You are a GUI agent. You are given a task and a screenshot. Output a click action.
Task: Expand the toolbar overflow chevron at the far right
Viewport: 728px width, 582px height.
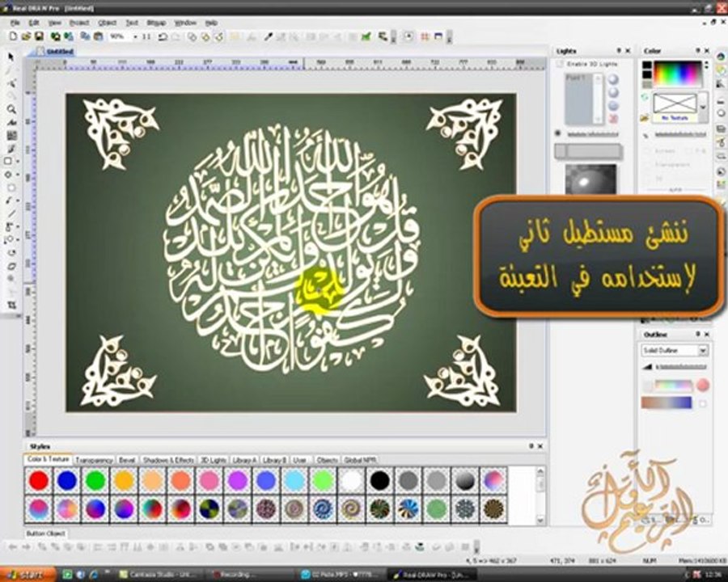click(x=449, y=37)
